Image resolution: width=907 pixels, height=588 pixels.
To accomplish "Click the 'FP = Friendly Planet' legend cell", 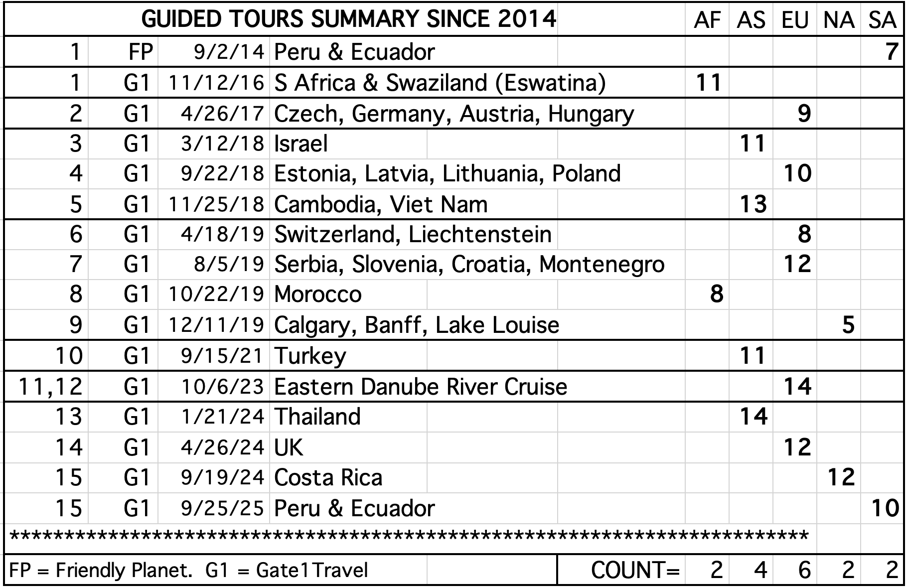I will [x=101, y=570].
